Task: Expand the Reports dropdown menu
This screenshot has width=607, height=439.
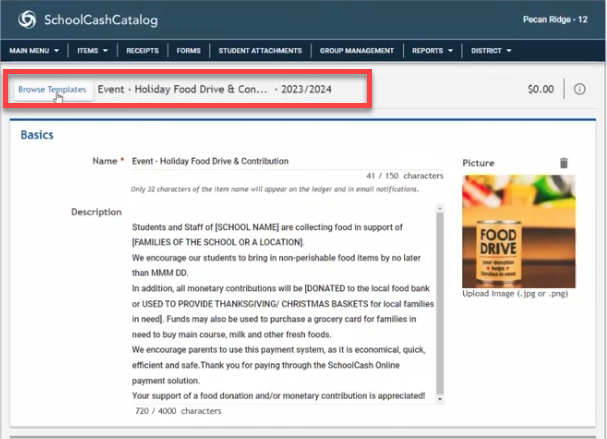Action: [432, 51]
